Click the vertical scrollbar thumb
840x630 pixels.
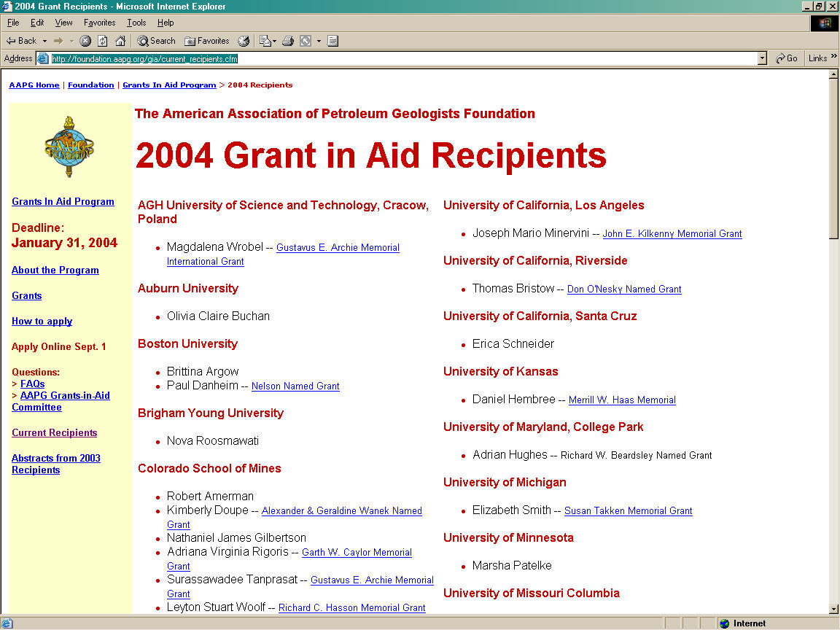[x=833, y=159]
